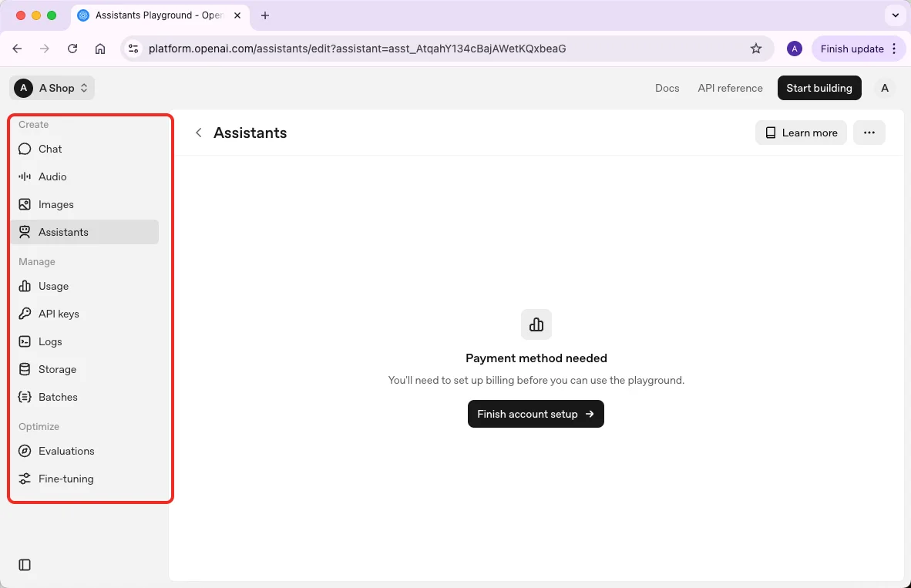Open the Images playground

click(x=55, y=204)
